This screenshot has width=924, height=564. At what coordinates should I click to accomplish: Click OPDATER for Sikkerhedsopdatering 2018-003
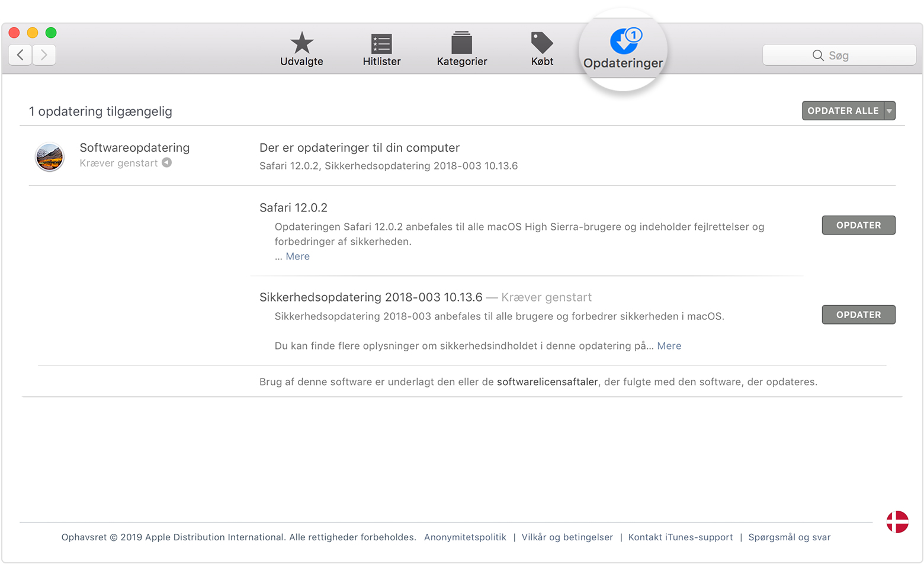click(x=858, y=315)
